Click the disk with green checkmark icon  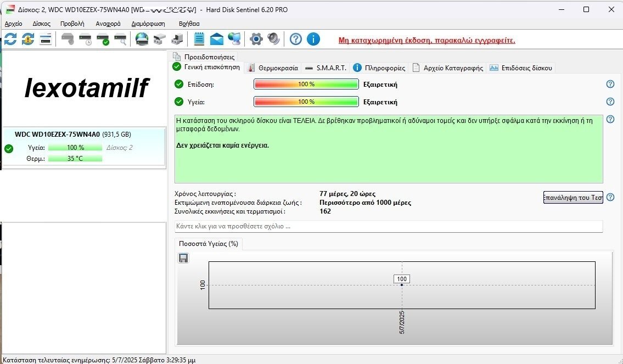tap(103, 39)
